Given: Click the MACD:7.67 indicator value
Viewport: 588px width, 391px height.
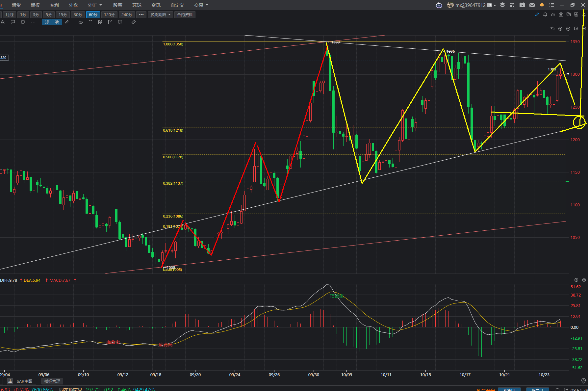Looking at the screenshot, I should (x=60, y=280).
